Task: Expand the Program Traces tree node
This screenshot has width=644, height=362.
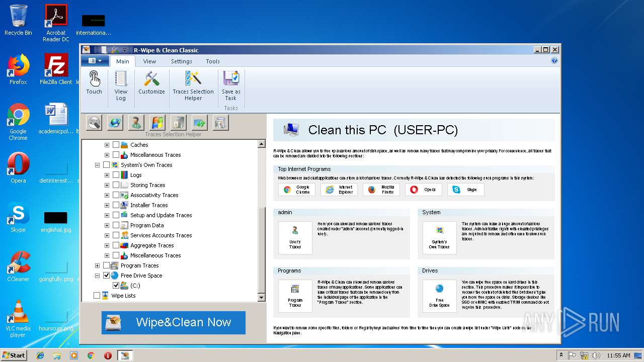Action: pos(97,265)
